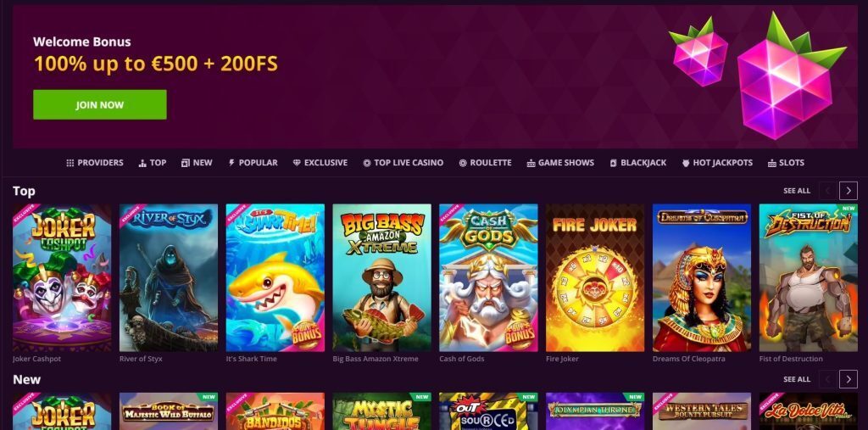Click the Providers grid icon
This screenshot has width=868, height=430.
70,163
